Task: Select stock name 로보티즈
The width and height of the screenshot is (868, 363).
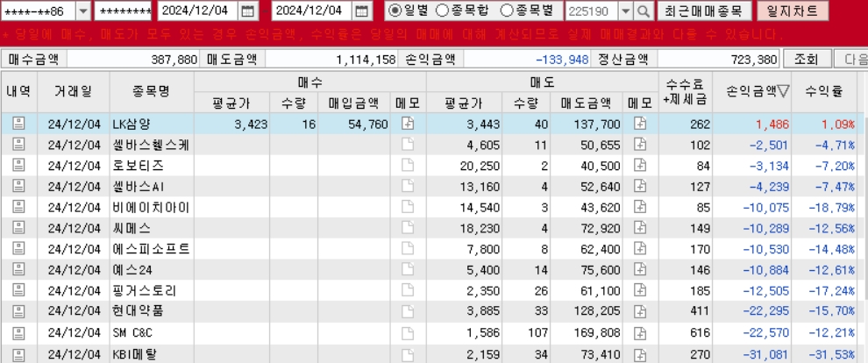Action: (x=138, y=166)
